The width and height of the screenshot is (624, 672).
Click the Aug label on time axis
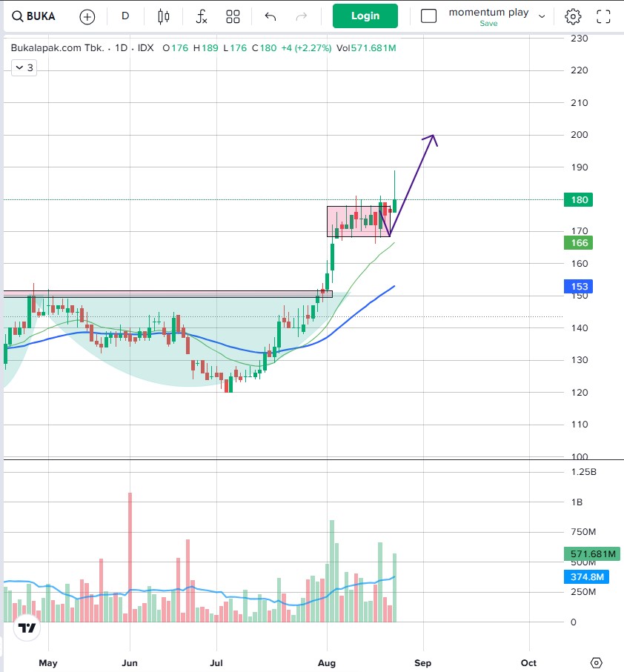pos(327,663)
